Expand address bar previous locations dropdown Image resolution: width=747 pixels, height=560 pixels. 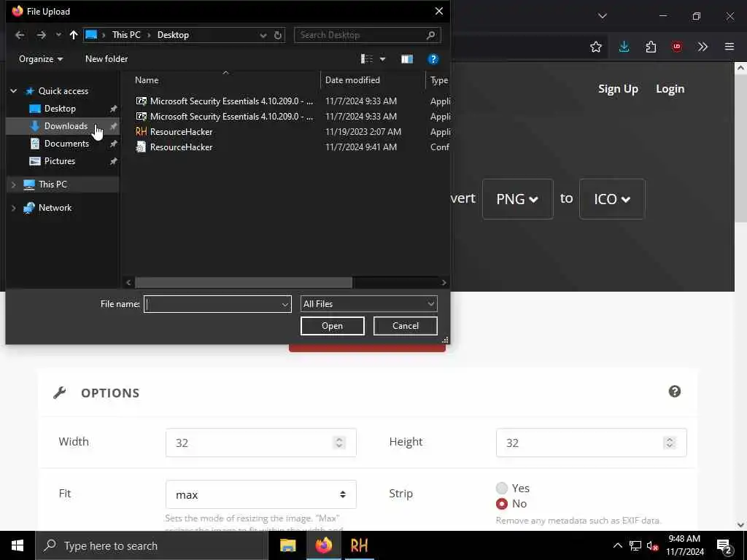pyautogui.click(x=263, y=35)
